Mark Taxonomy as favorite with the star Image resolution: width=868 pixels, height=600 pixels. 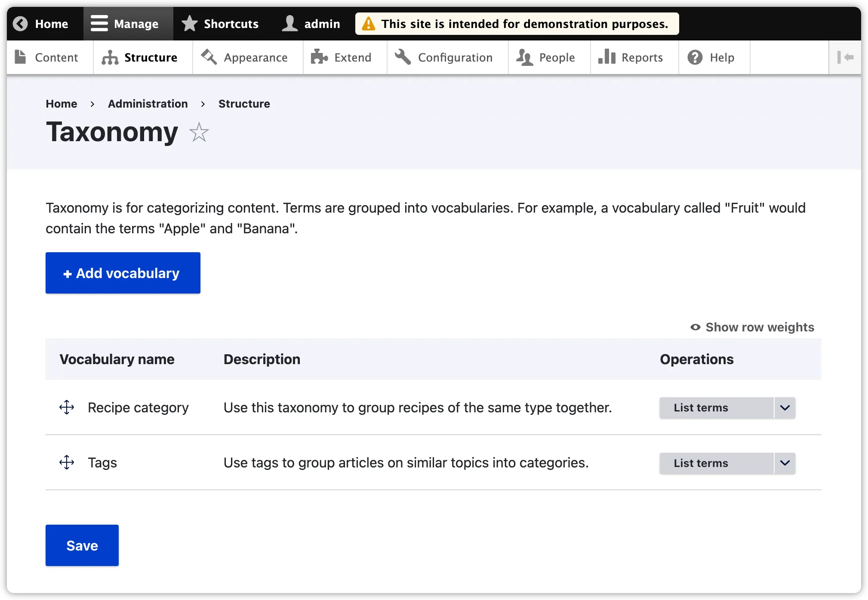point(199,133)
